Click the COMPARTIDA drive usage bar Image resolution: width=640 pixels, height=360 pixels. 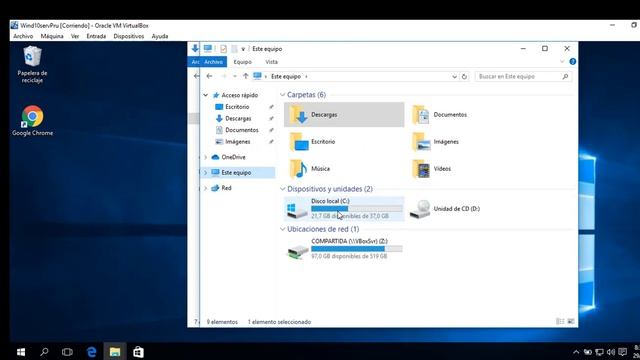[x=357, y=249]
